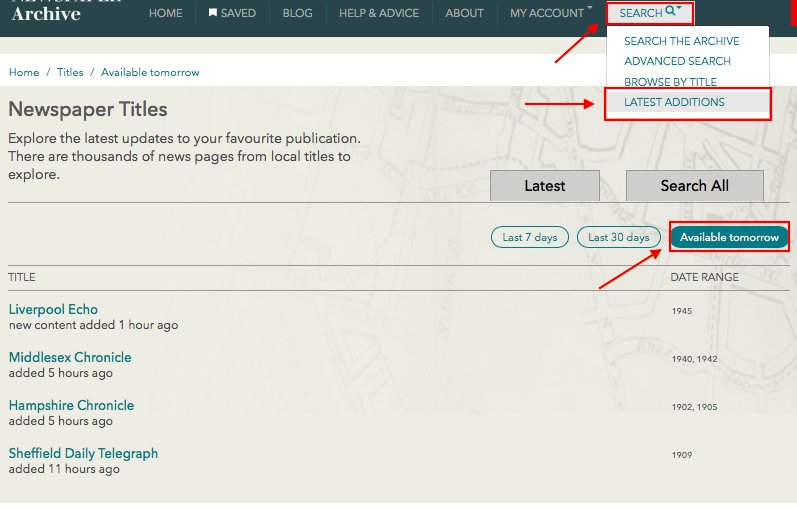Click the TITLE column header
This screenshot has height=508, width=797.
tap(22, 277)
